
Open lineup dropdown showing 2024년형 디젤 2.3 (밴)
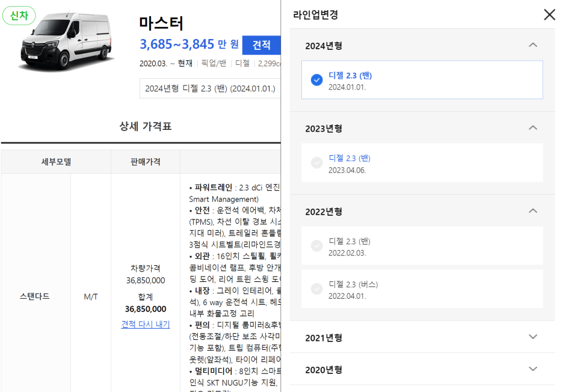click(210, 88)
